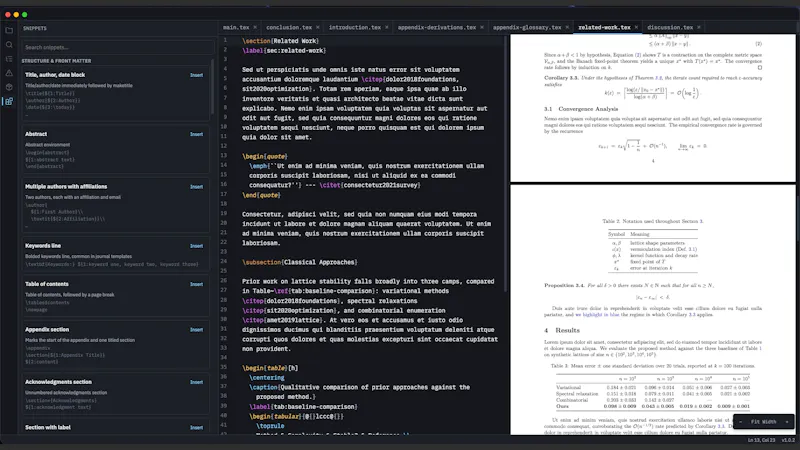Click the \section{Related Work} line
800x450 pixels.
tap(281, 41)
